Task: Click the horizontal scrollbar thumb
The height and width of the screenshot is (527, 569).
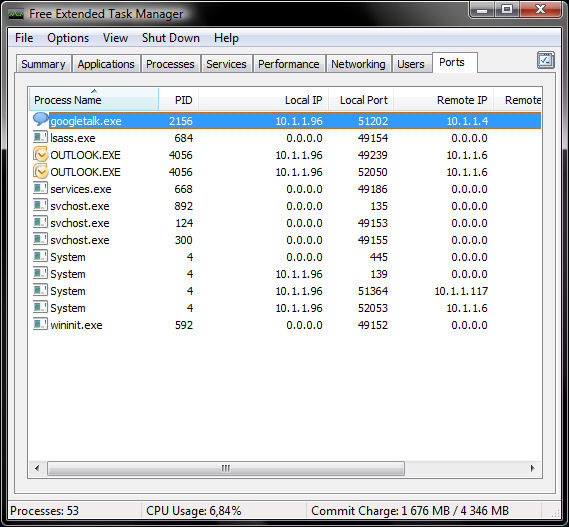Action: click(226, 468)
